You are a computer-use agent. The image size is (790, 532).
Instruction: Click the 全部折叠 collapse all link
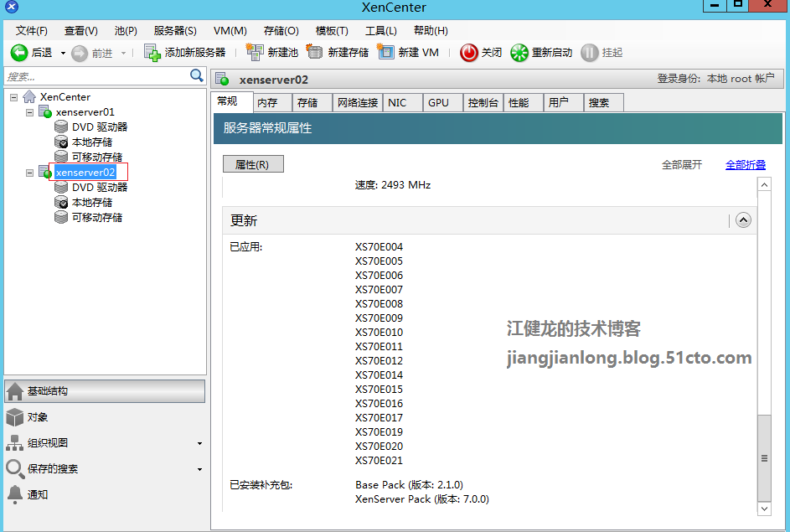click(745, 165)
